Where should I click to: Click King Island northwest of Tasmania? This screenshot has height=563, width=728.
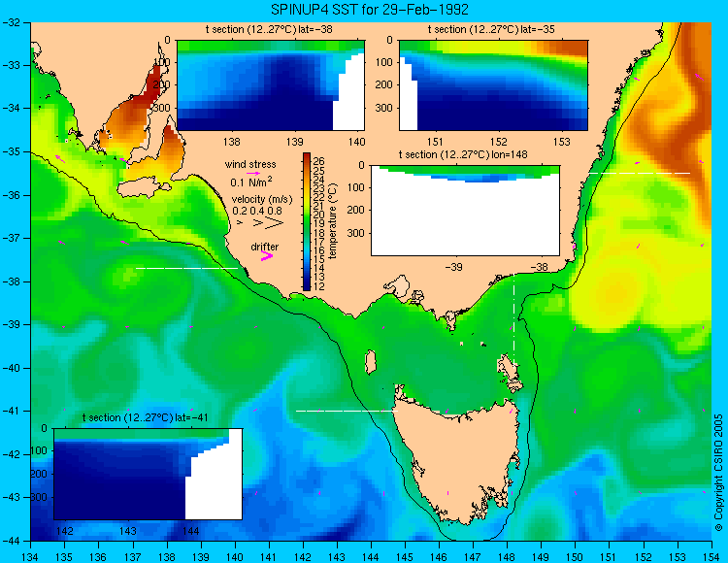[x=370, y=362]
